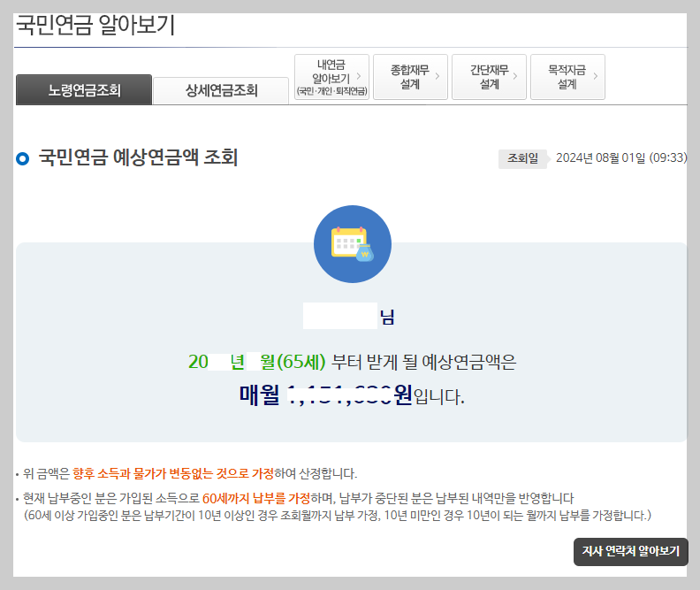This screenshot has width=700, height=590.
Task: Click the bold 매월 amount text
Action: click(x=326, y=395)
